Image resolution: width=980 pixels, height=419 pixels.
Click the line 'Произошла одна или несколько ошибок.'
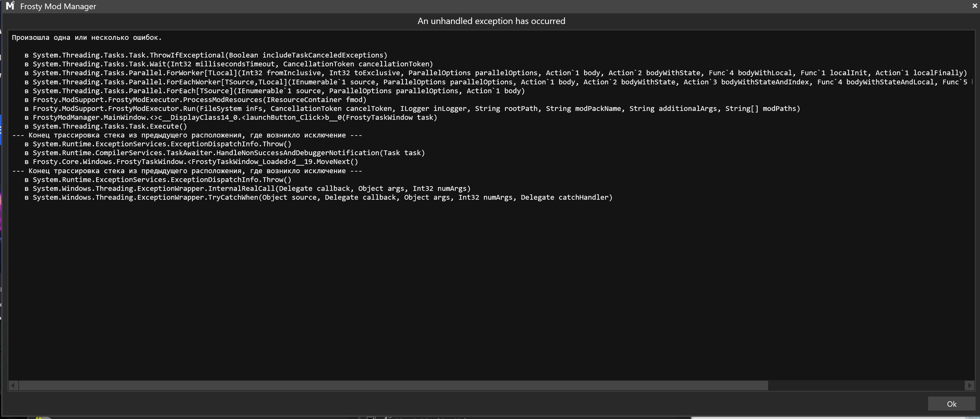pos(87,37)
